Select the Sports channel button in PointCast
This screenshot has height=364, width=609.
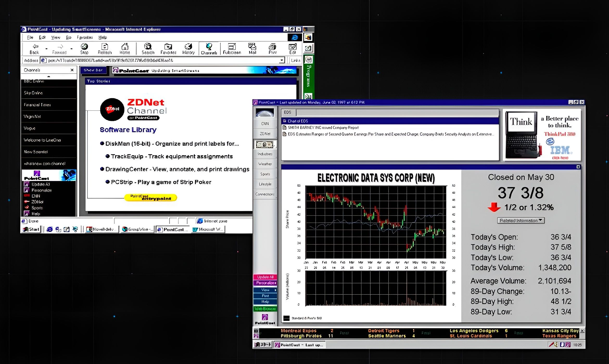click(265, 174)
